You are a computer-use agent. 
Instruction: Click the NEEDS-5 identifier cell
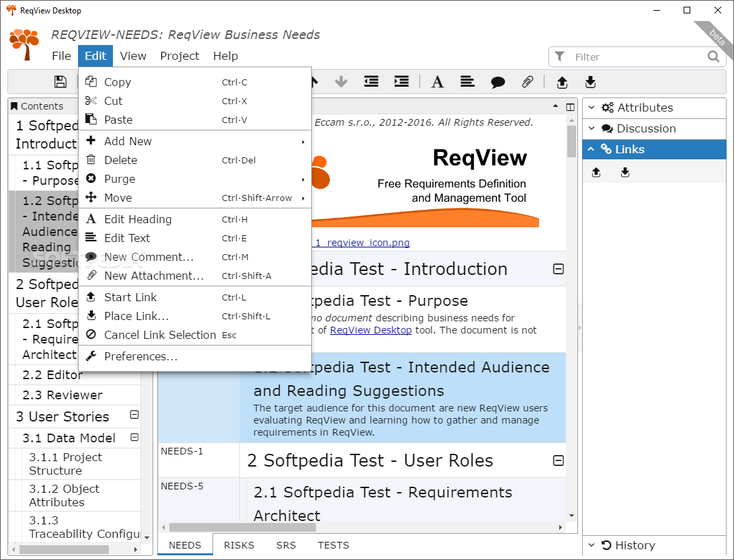pos(199,500)
